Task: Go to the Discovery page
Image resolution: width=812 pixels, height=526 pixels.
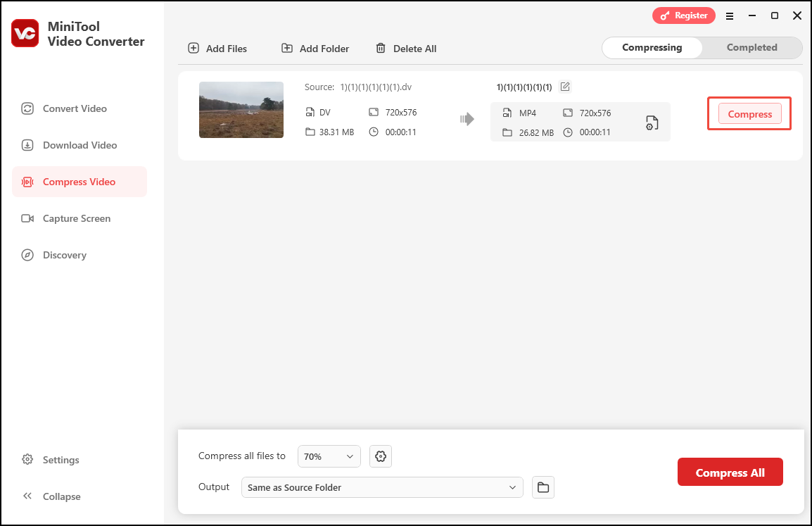Action: 80,255
